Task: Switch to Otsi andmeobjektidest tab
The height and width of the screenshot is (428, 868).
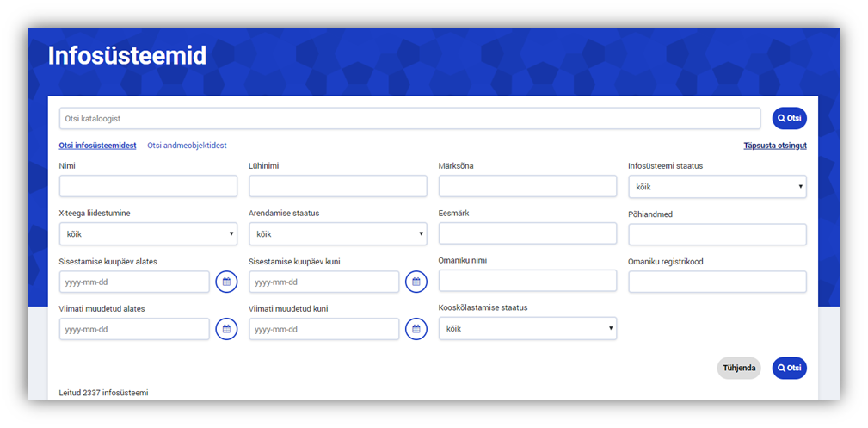Action: click(187, 146)
